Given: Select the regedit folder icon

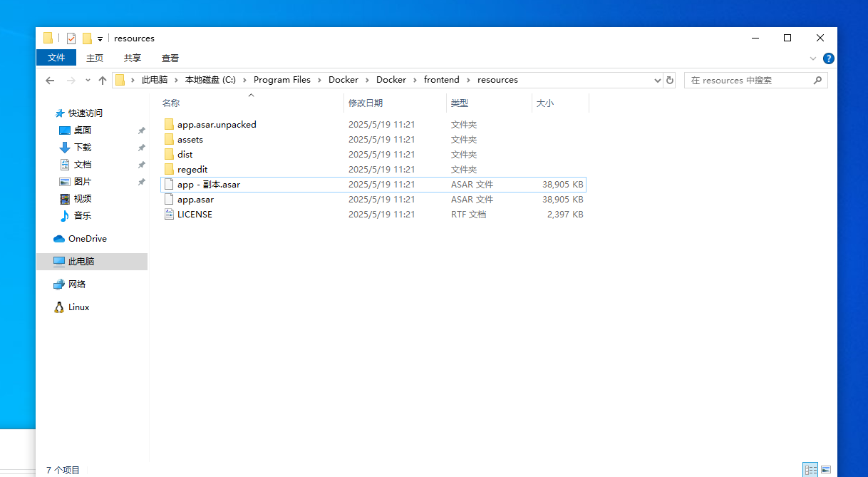Looking at the screenshot, I should 169,170.
